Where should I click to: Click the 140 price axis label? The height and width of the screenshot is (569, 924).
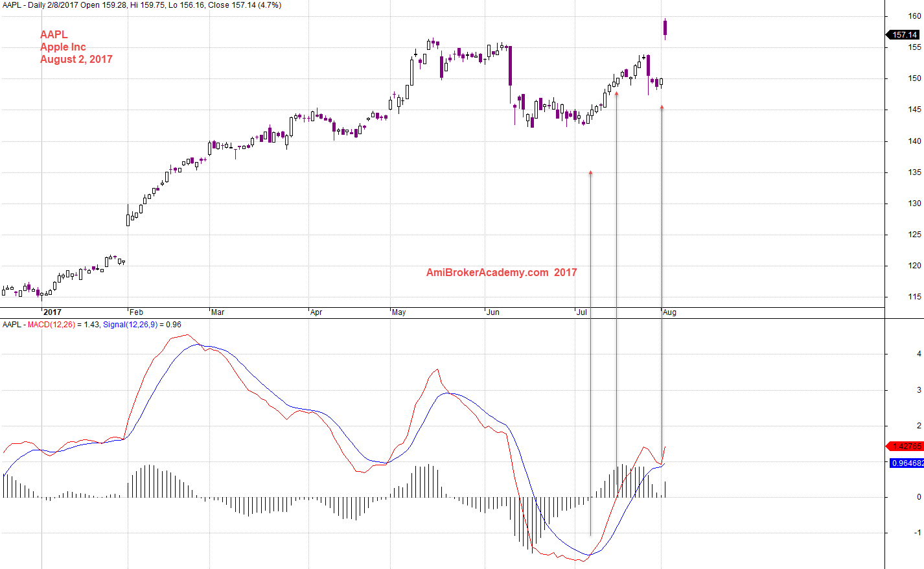(914, 141)
